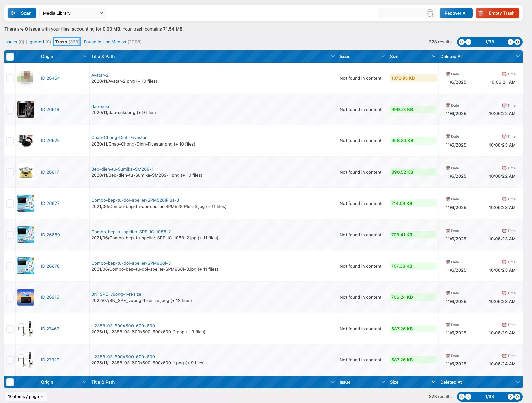
Task: Click the trash icon on Empty Trash button
Action: click(481, 13)
